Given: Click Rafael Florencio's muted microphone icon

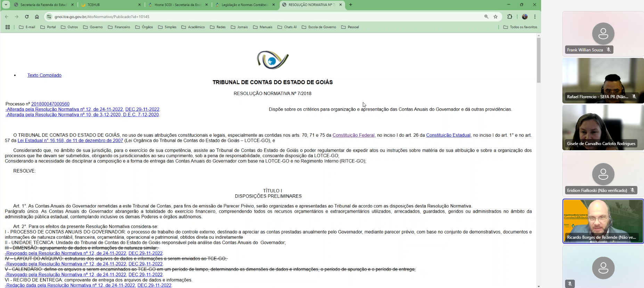Looking at the screenshot, I should pyautogui.click(x=634, y=96).
